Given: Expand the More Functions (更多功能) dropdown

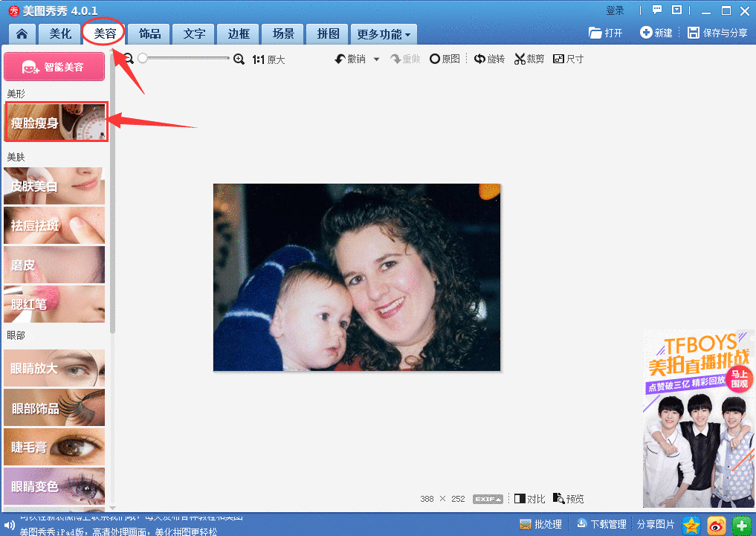Looking at the screenshot, I should click(x=383, y=34).
